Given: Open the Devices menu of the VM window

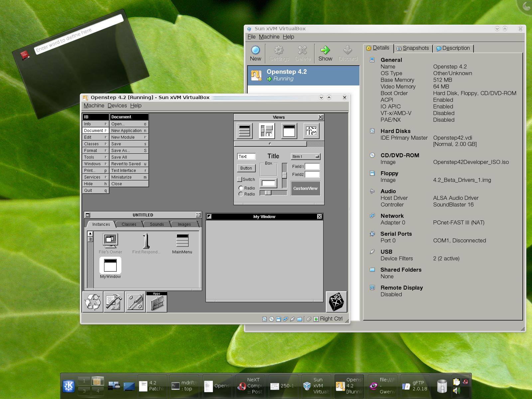Looking at the screenshot, I should 117,105.
